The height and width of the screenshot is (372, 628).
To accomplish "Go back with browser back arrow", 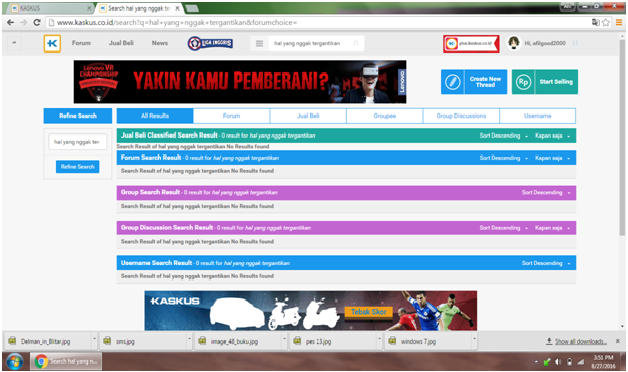I will pos(10,22).
